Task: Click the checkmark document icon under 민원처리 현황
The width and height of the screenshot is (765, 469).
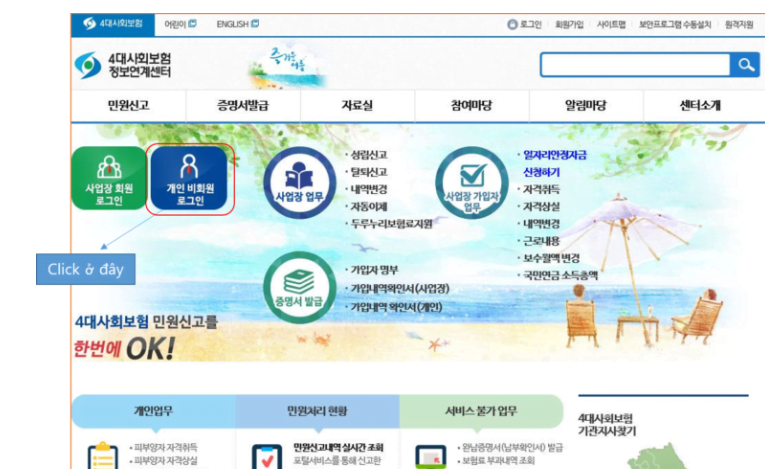Action: [266, 456]
